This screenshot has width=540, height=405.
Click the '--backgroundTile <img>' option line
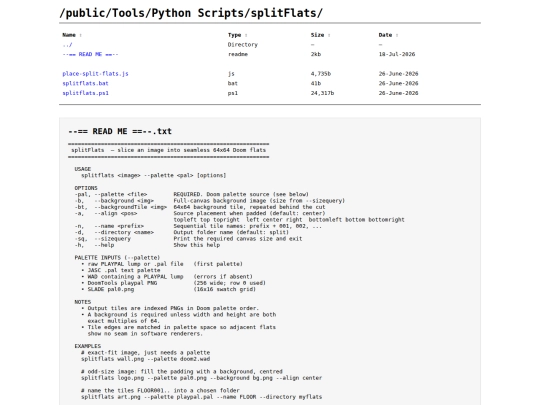pos(200,207)
